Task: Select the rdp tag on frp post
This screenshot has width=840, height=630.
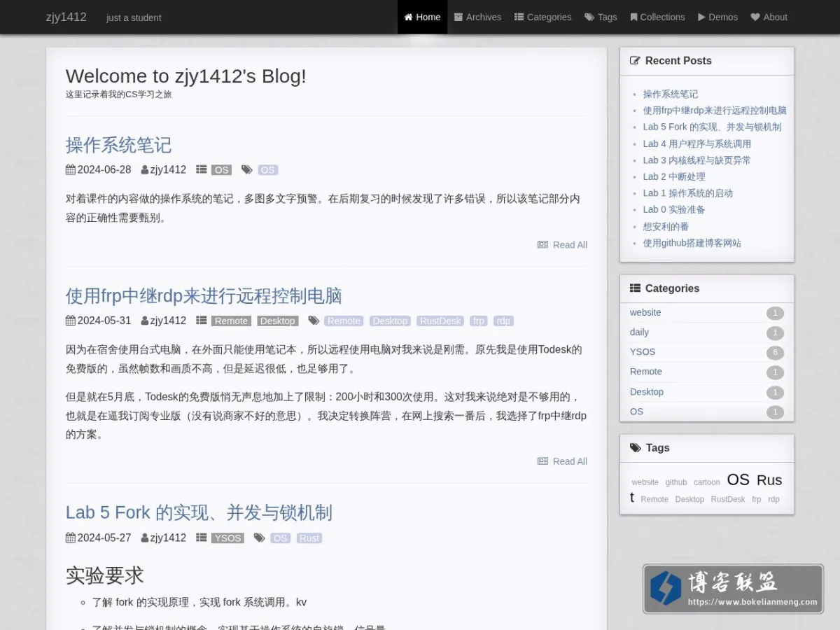Action: pyautogui.click(x=503, y=321)
